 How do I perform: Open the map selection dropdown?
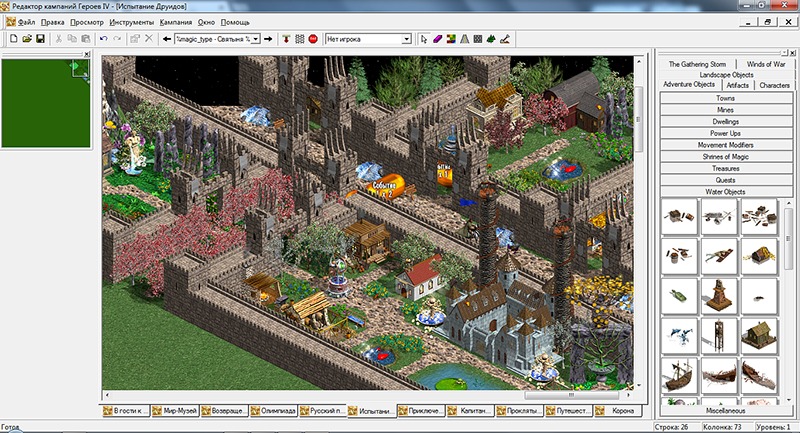coord(256,39)
